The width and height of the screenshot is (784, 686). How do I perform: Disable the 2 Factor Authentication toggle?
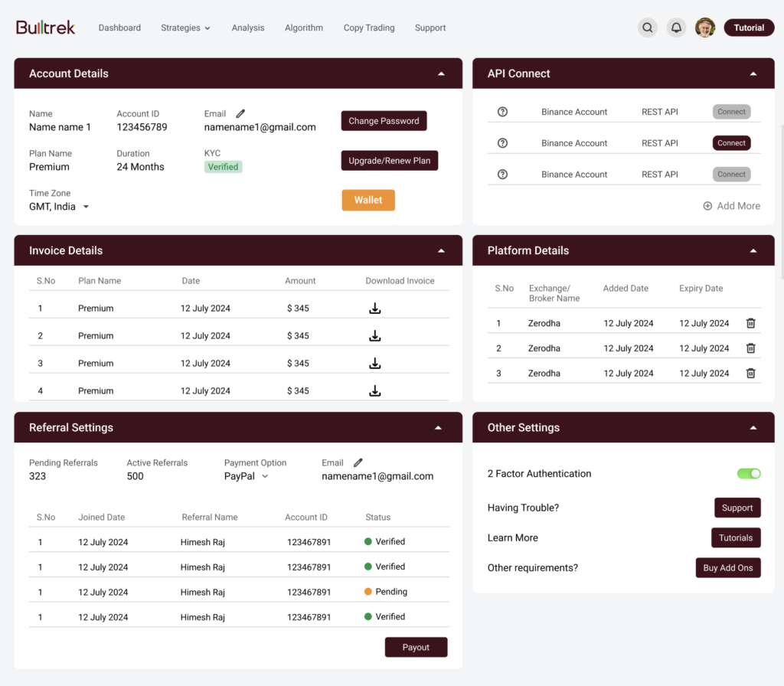coord(749,474)
